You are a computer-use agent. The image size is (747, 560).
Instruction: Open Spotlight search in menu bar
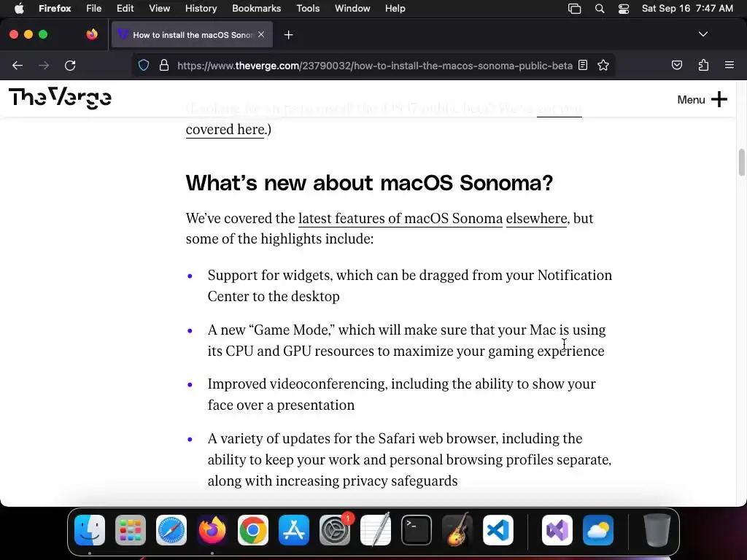[600, 9]
